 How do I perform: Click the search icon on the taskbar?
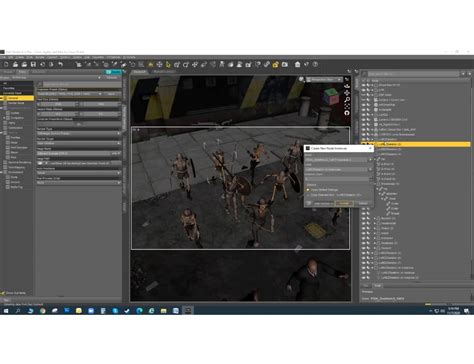(x=18, y=311)
